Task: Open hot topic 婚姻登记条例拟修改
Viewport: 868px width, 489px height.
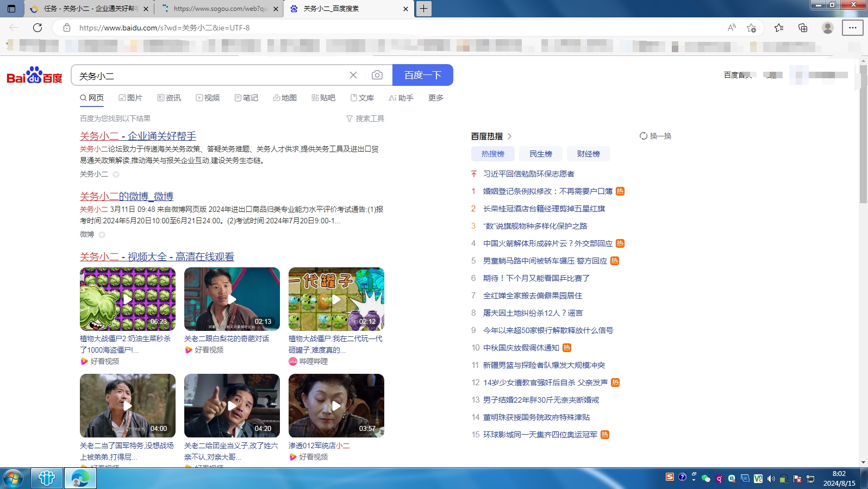Action: coord(548,191)
